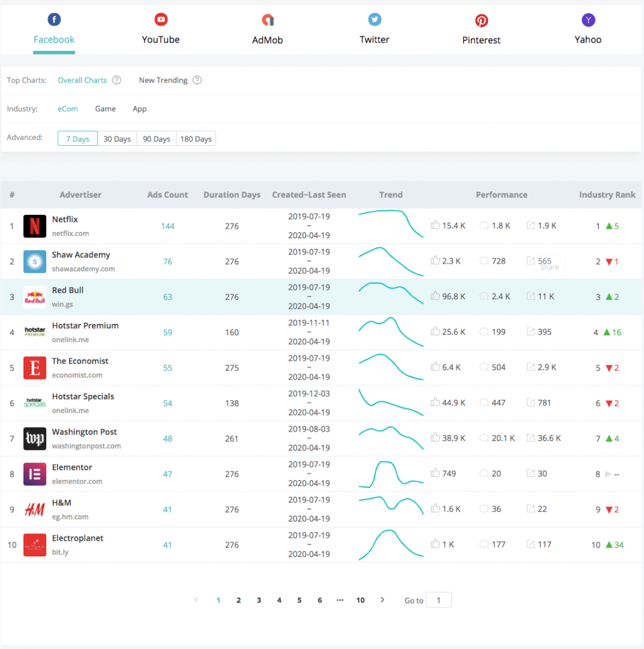Click the Twitter bird icon
Image resolution: width=644 pixels, height=649 pixels.
[x=375, y=20]
